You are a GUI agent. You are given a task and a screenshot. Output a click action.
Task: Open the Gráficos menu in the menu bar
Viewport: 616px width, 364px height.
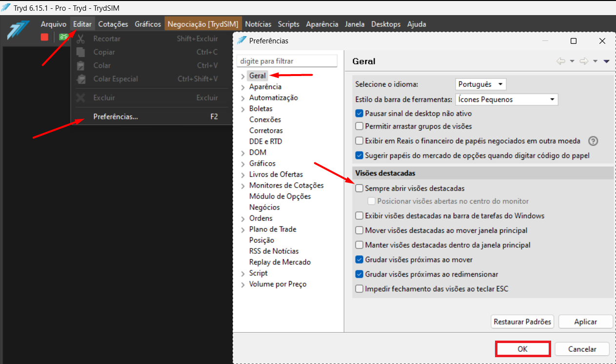point(148,24)
